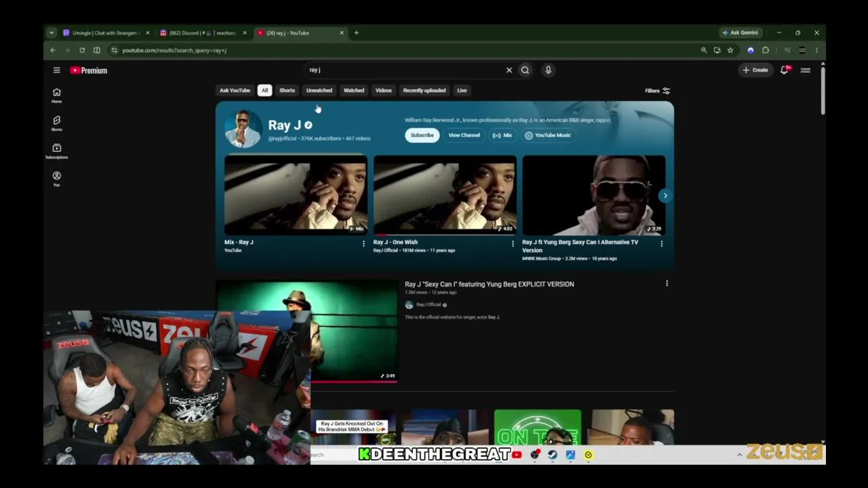Play the One Wish video thumbnail

pos(445,195)
